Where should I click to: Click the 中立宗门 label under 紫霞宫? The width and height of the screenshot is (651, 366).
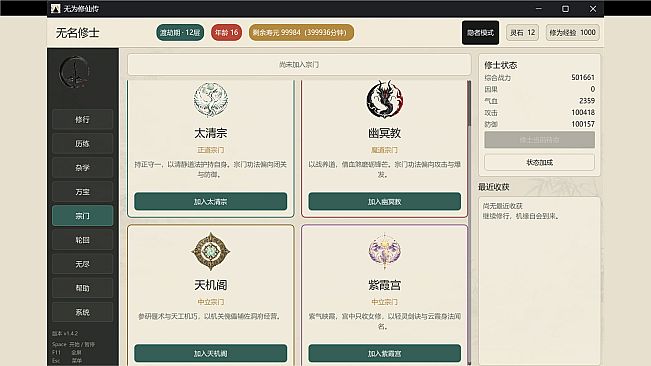384,302
